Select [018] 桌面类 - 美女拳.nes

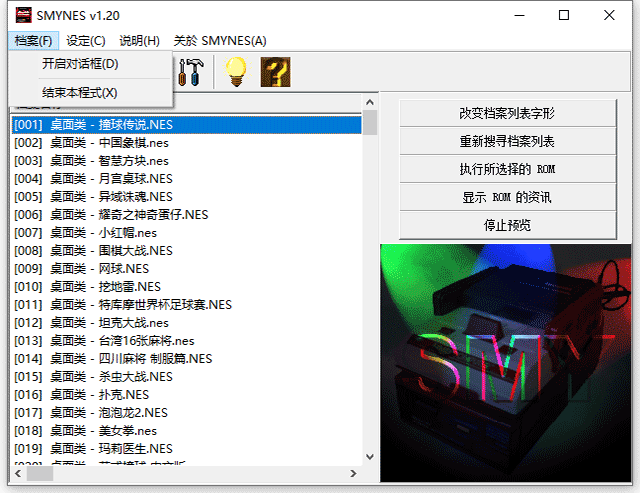(x=187, y=431)
